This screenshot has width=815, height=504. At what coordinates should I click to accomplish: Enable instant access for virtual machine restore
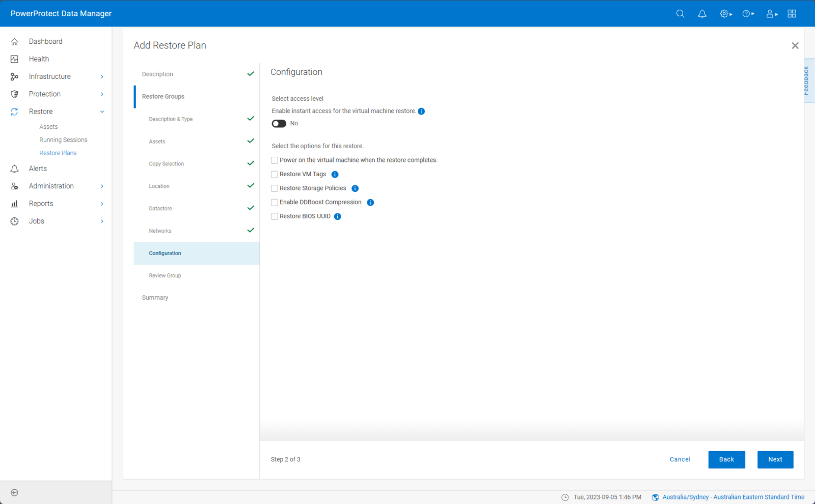[279, 123]
